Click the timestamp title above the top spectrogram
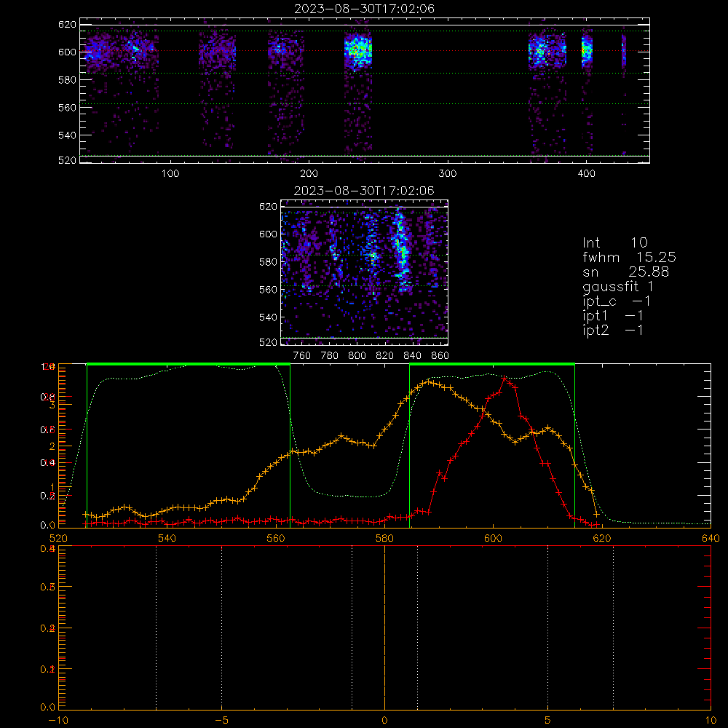Image resolution: width=728 pixels, height=728 pixels. tap(364, 8)
